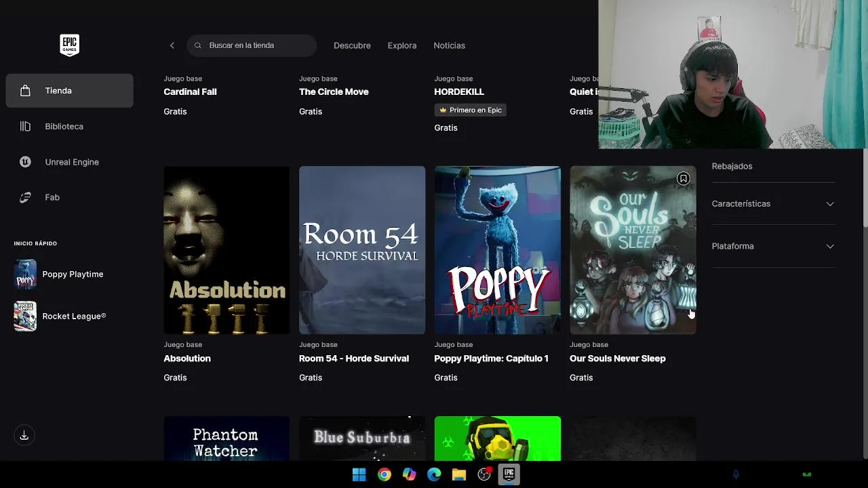Expand the Características filter
The height and width of the screenshot is (488, 868).
[x=773, y=203]
